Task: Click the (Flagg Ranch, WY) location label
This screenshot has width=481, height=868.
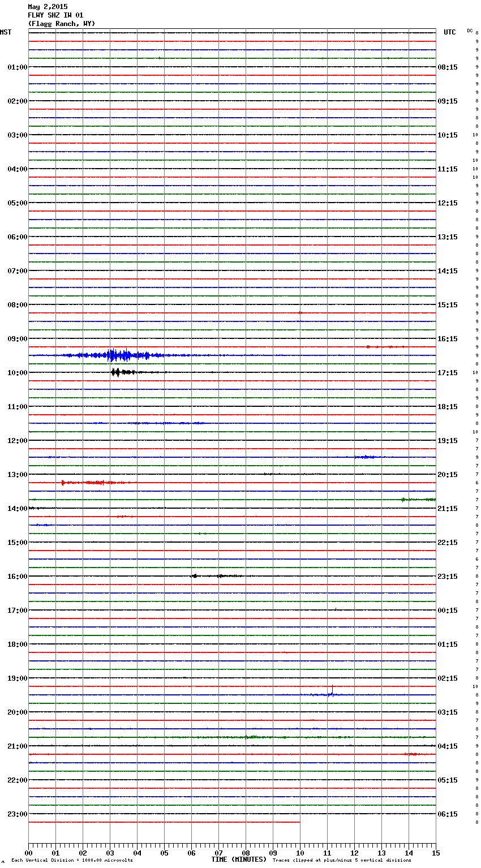Action: 62,24
